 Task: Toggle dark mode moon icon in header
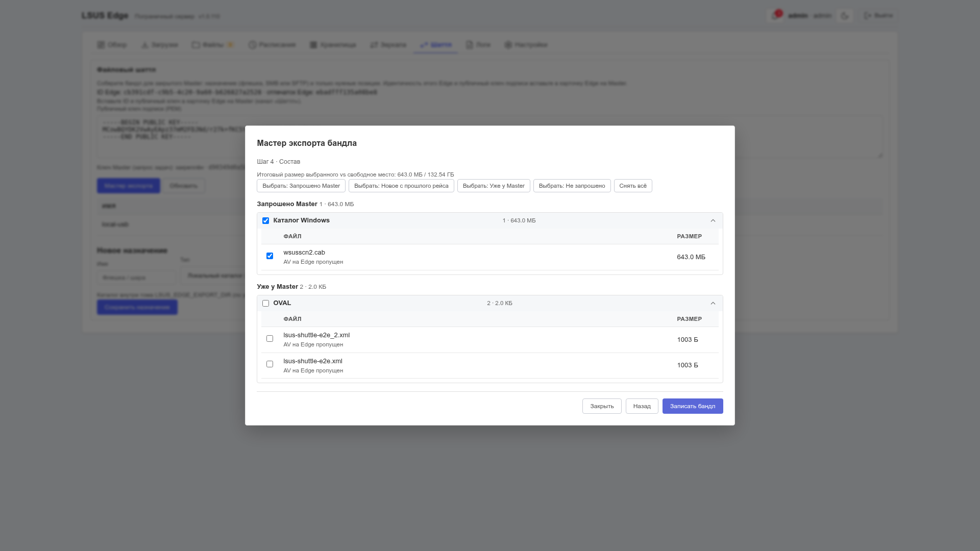[845, 16]
